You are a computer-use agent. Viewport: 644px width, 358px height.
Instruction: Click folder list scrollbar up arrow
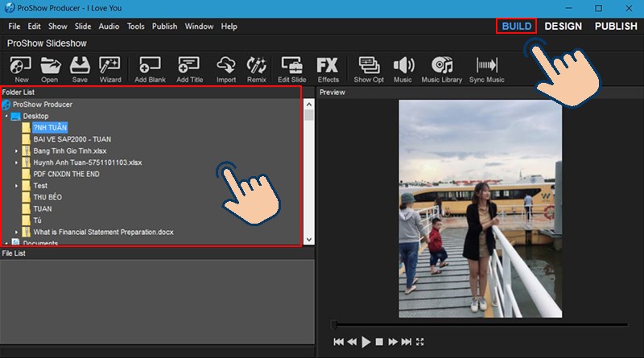pos(309,105)
